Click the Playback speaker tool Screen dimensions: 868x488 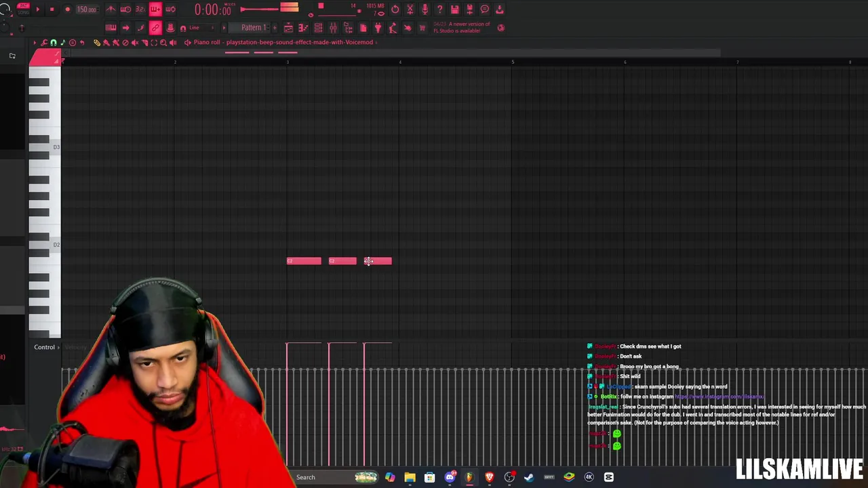[x=173, y=43]
